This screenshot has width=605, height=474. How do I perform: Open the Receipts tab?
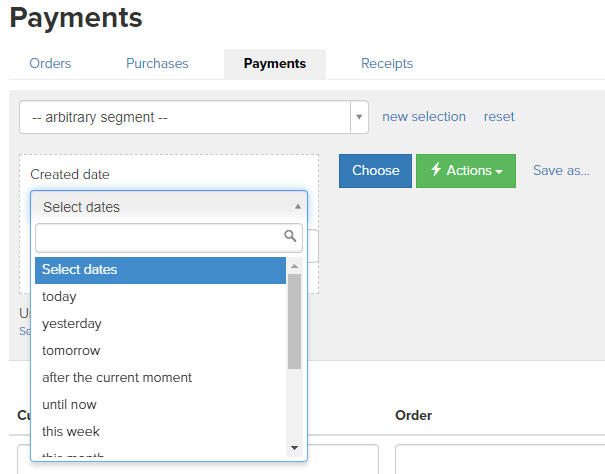click(387, 63)
